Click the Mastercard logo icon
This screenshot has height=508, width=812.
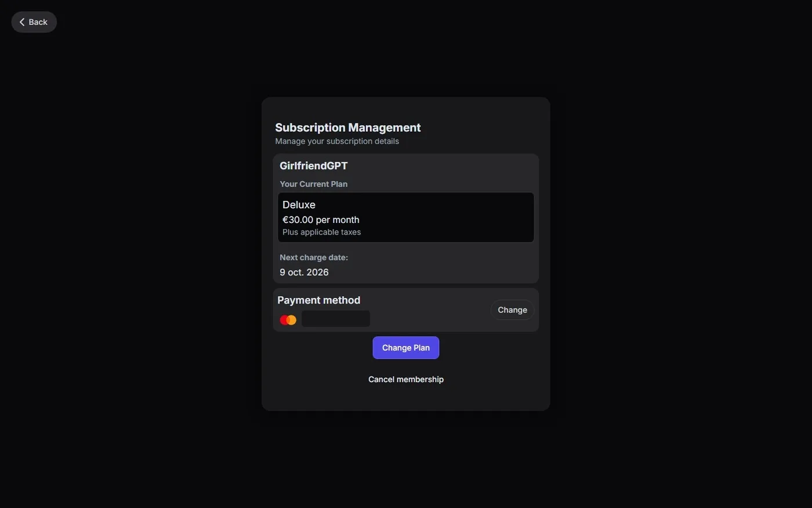click(288, 320)
